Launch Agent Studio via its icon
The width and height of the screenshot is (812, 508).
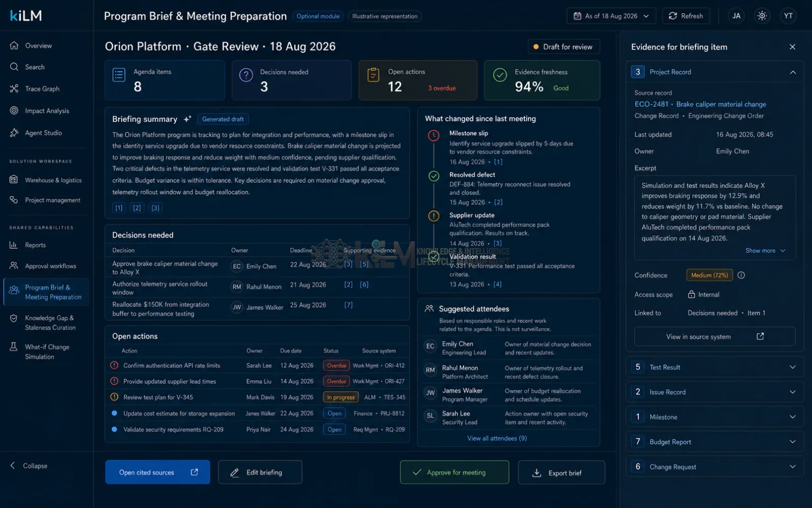click(14, 133)
